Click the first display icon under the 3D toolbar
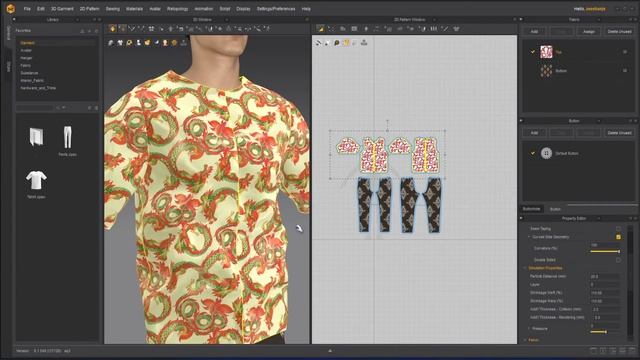The image size is (640, 360). pos(111,42)
